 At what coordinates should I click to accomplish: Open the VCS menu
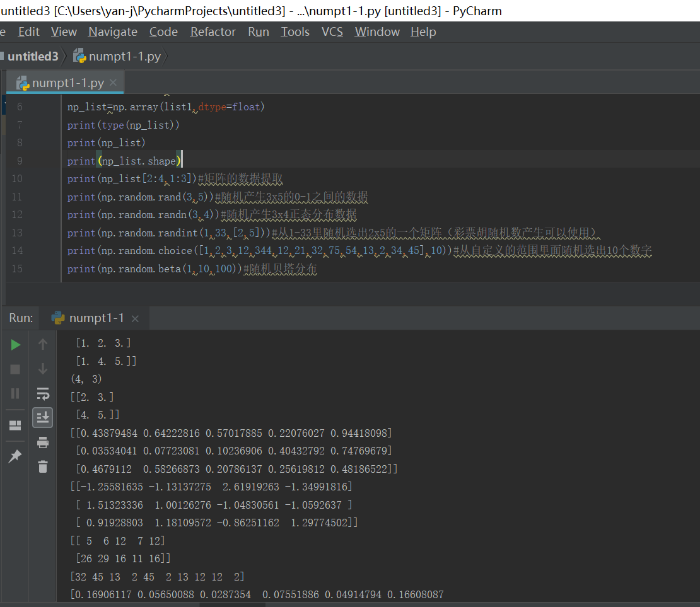pyautogui.click(x=332, y=32)
